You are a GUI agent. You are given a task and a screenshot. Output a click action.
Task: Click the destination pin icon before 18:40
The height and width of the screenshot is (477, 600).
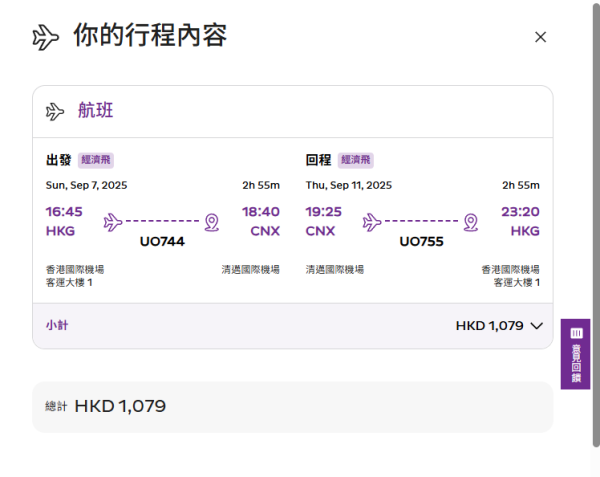(212, 222)
